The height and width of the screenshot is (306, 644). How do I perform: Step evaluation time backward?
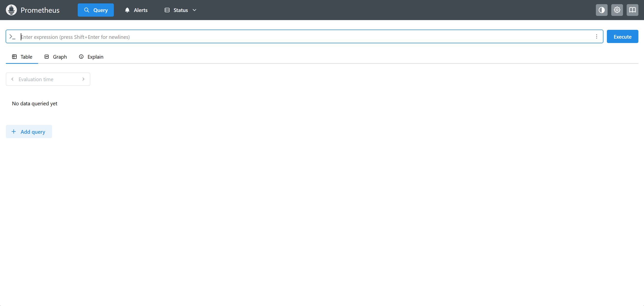click(12, 79)
